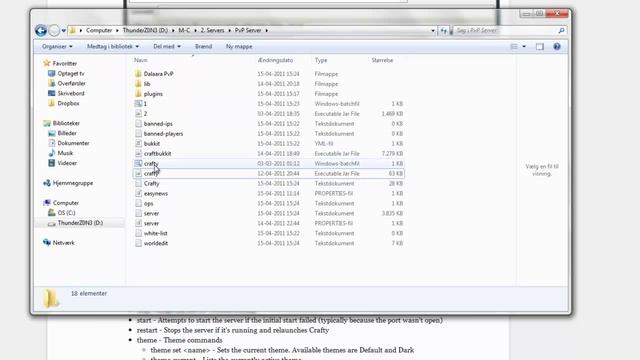Open the Del med menu
This screenshot has height=360, width=640.
click(167, 47)
